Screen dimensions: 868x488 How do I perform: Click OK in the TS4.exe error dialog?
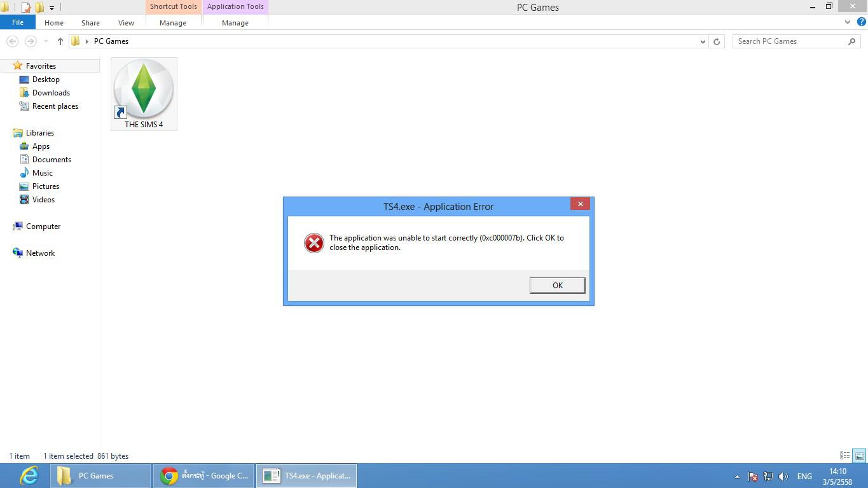tap(557, 286)
